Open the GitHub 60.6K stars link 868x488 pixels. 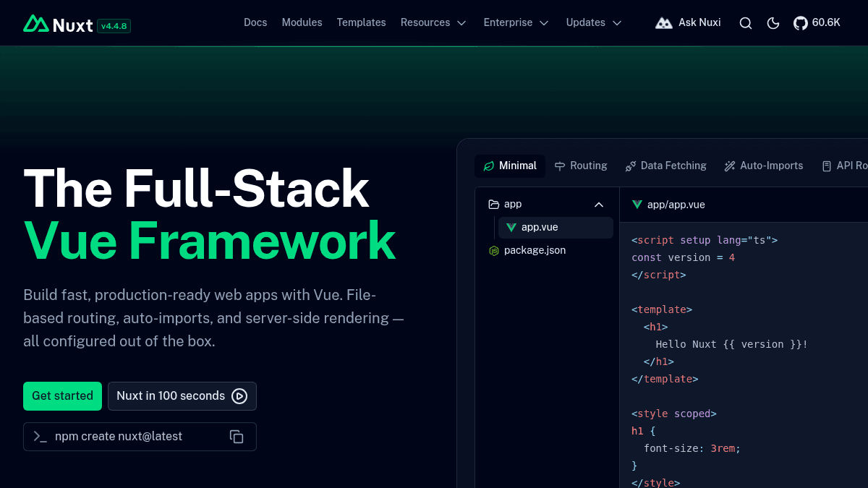pos(817,23)
